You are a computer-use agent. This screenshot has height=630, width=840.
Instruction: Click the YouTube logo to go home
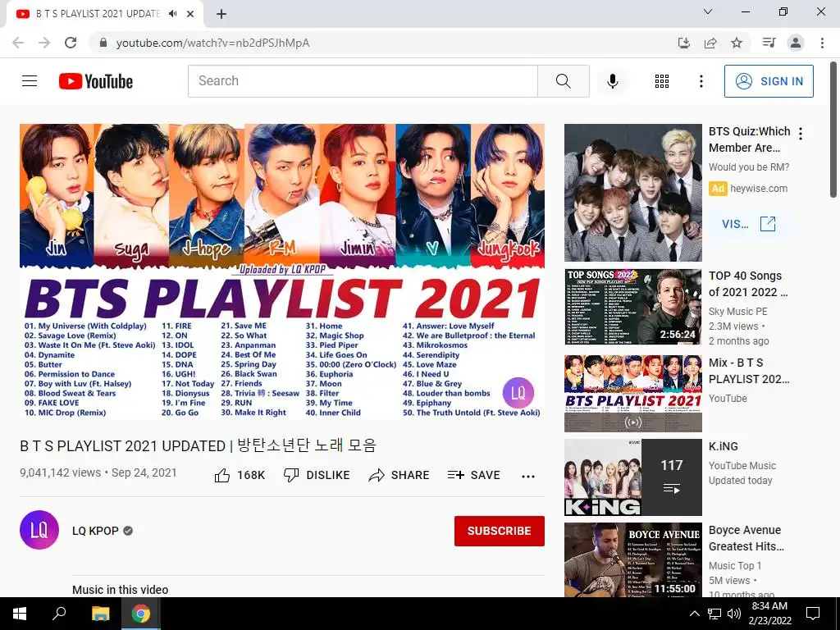[x=96, y=81]
